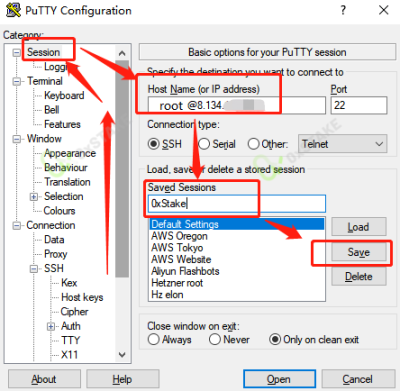Expand the Auth tree node

(x=51, y=326)
